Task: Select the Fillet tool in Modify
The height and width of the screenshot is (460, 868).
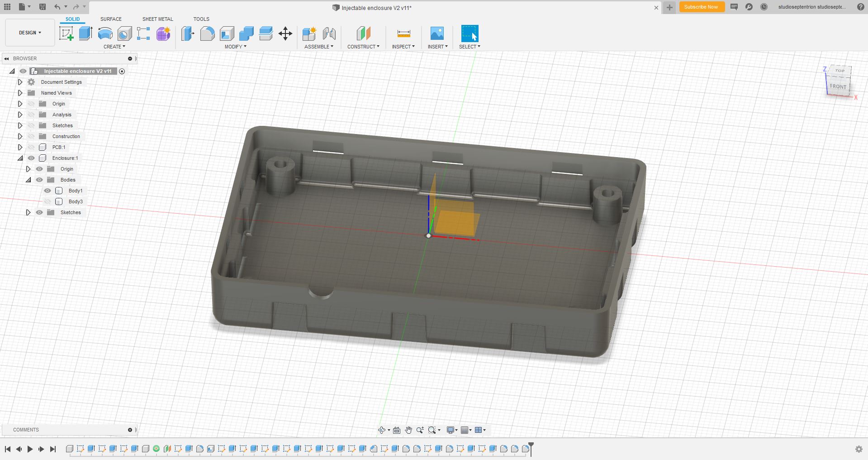Action: 208,34
